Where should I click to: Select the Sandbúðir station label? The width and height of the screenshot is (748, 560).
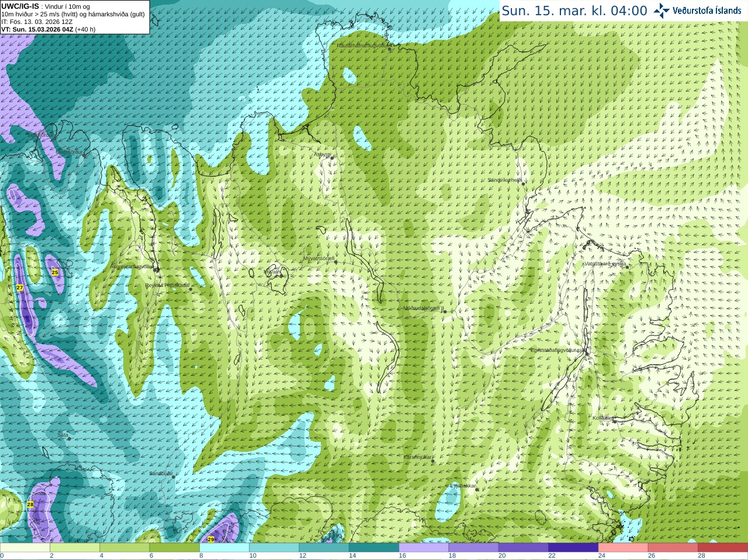(x=161, y=473)
